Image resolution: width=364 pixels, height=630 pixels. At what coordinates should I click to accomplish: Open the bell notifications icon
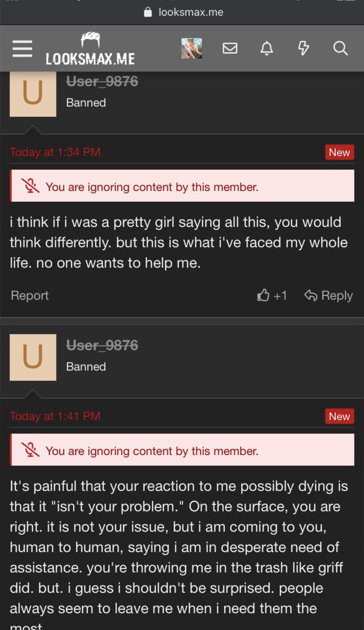(267, 48)
